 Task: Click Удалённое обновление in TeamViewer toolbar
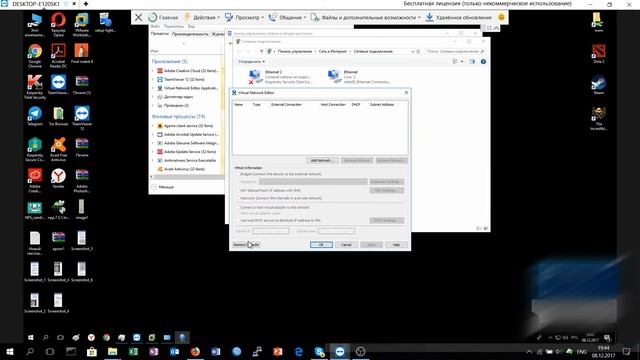click(459, 17)
